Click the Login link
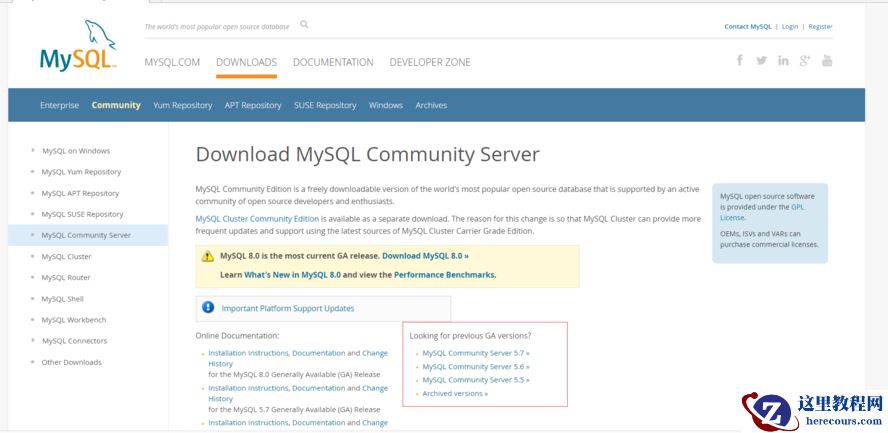888x433 pixels. [789, 27]
